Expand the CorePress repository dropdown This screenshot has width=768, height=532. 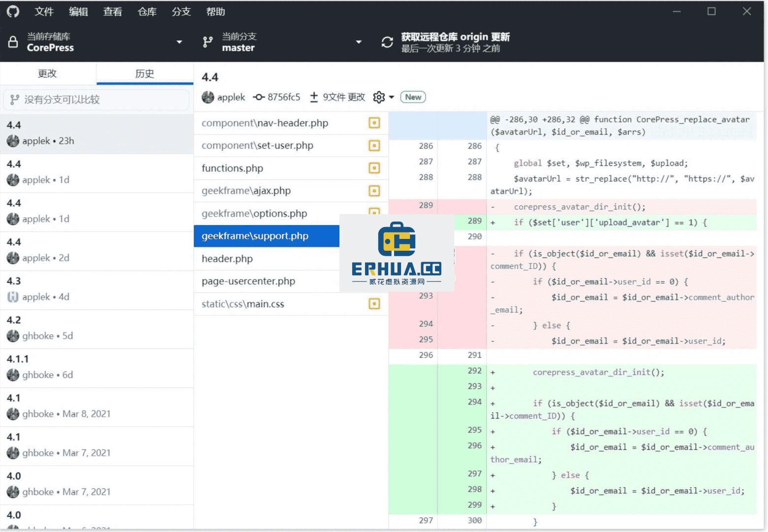coord(179,42)
